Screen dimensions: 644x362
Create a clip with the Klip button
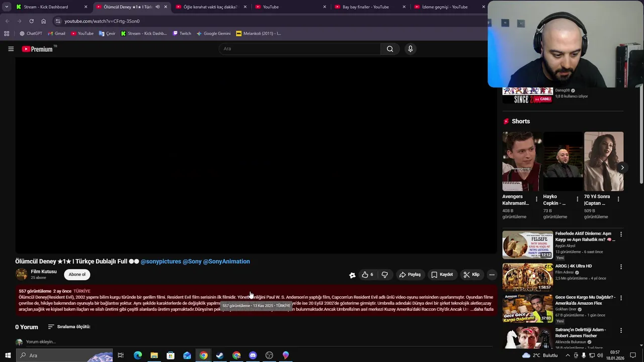(x=471, y=275)
